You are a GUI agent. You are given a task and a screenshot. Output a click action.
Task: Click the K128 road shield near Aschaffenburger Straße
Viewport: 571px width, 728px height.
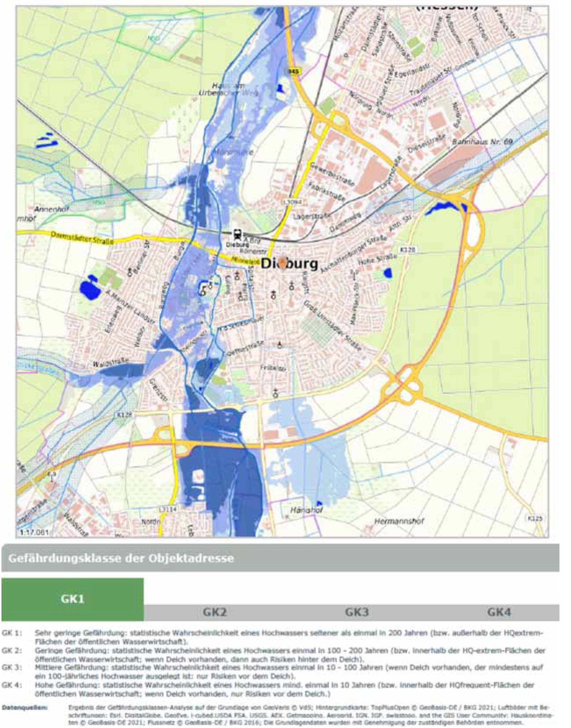tap(408, 250)
